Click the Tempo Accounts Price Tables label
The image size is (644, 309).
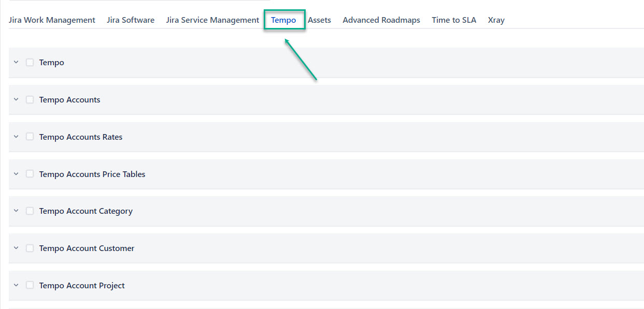(92, 174)
